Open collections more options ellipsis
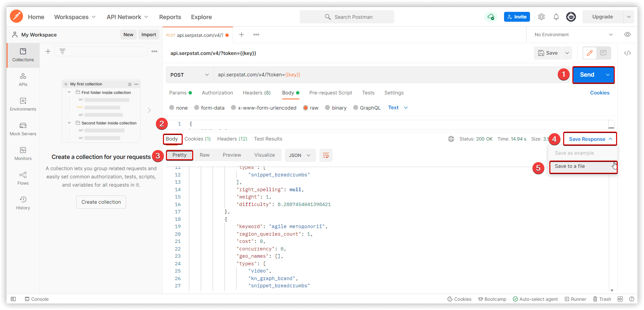Image resolution: width=644 pixels, height=310 pixels. [x=154, y=51]
